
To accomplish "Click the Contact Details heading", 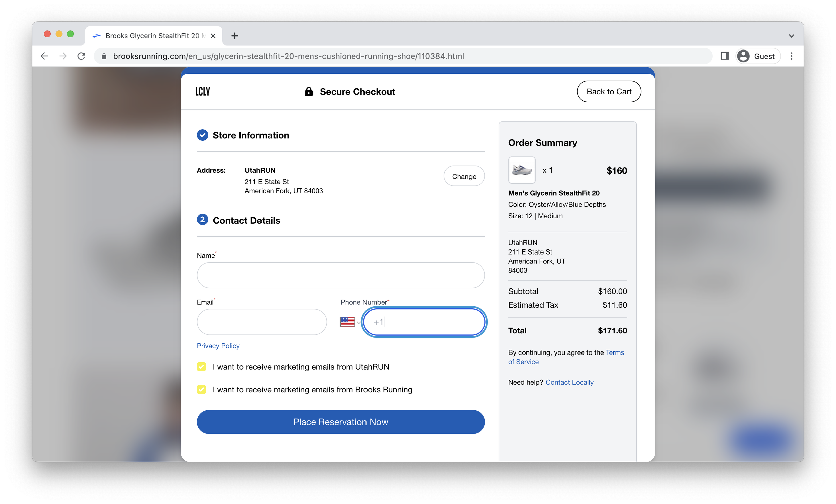I will (246, 221).
